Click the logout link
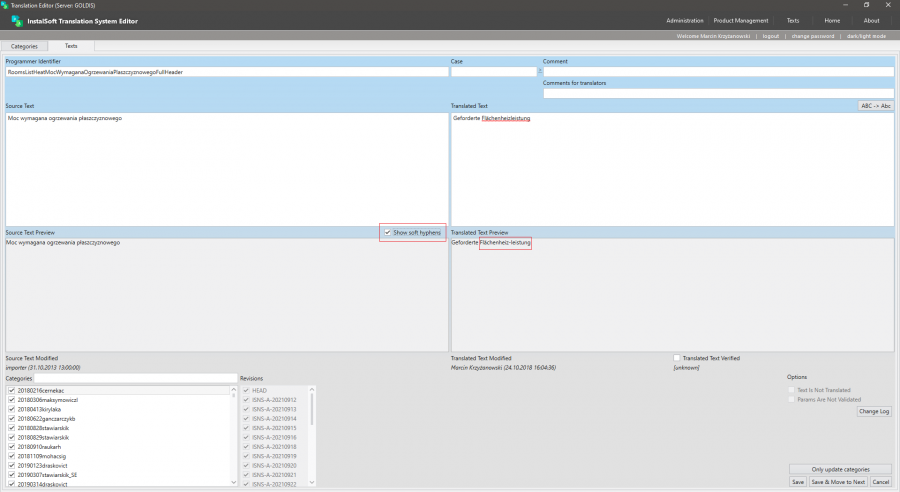 coord(770,36)
